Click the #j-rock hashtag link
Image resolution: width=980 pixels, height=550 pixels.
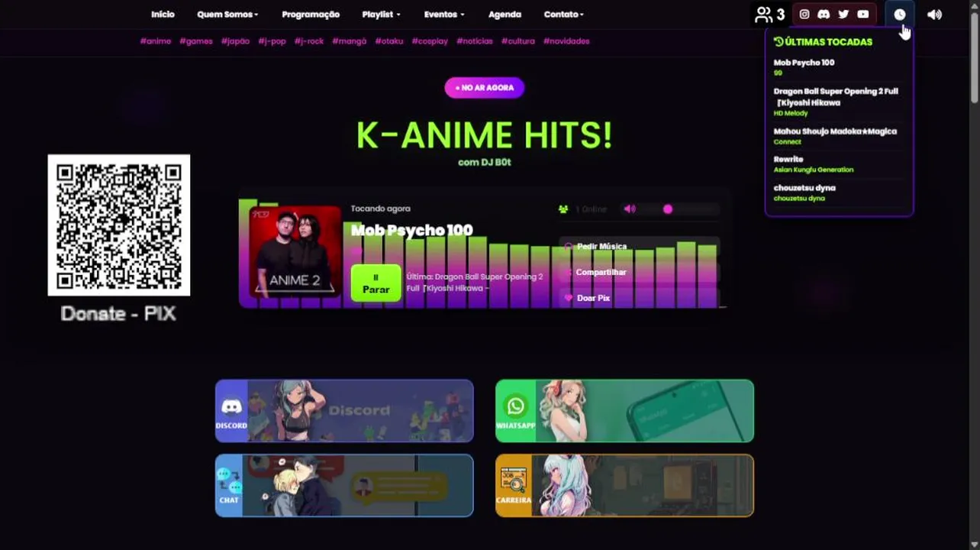tap(309, 41)
